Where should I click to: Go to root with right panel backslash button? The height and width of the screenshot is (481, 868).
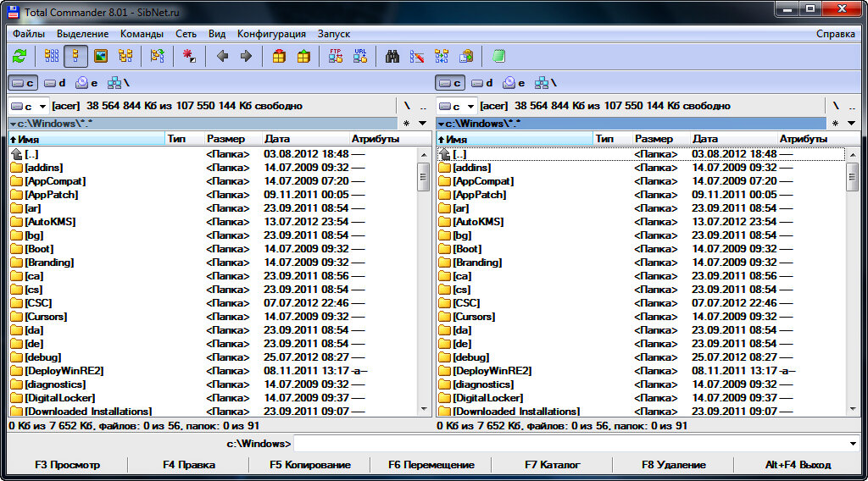click(835, 106)
